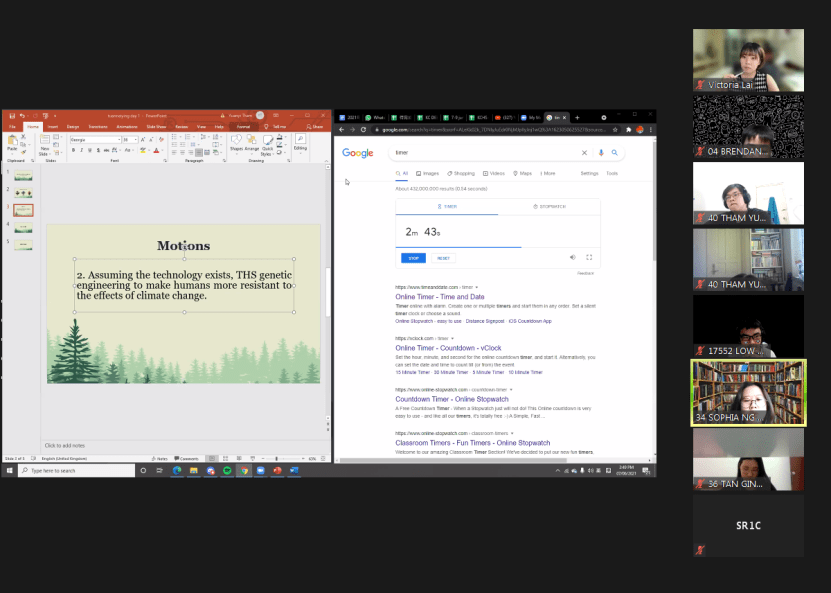Toggle Underline formatting
Image resolution: width=831 pixels, height=593 pixels.
point(90,151)
